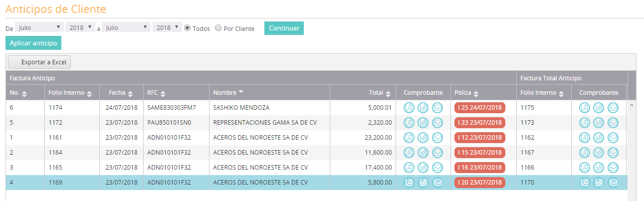Email comprobante for anticipo folio 1165

pyautogui.click(x=437, y=168)
